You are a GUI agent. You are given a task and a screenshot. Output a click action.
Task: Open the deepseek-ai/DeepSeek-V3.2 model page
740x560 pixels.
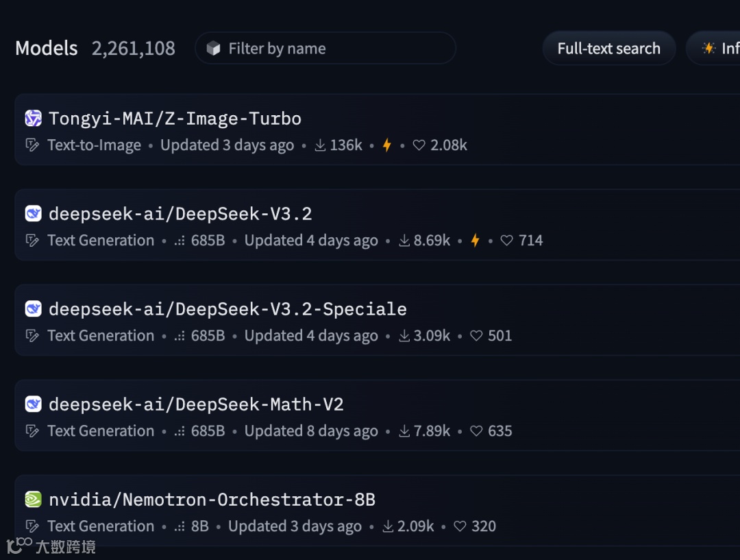180,214
